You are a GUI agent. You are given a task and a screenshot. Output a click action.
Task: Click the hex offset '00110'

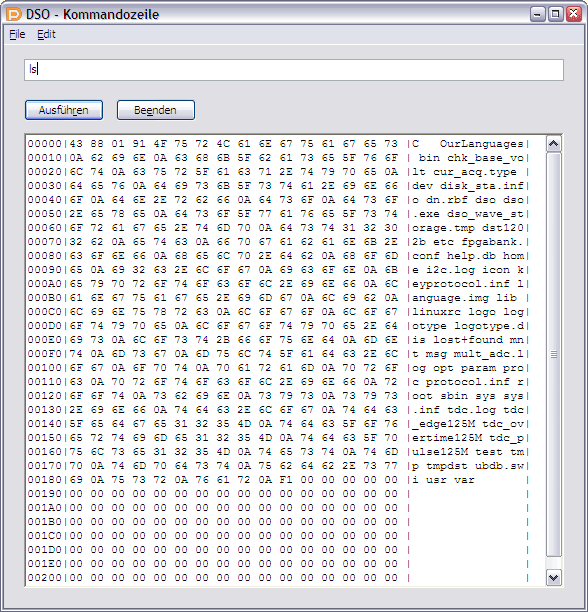coord(44,382)
